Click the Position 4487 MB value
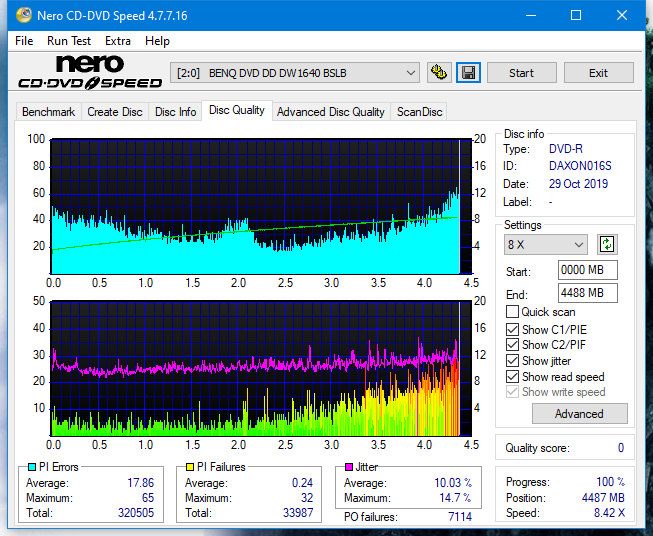This screenshot has width=653, height=536. [x=603, y=498]
